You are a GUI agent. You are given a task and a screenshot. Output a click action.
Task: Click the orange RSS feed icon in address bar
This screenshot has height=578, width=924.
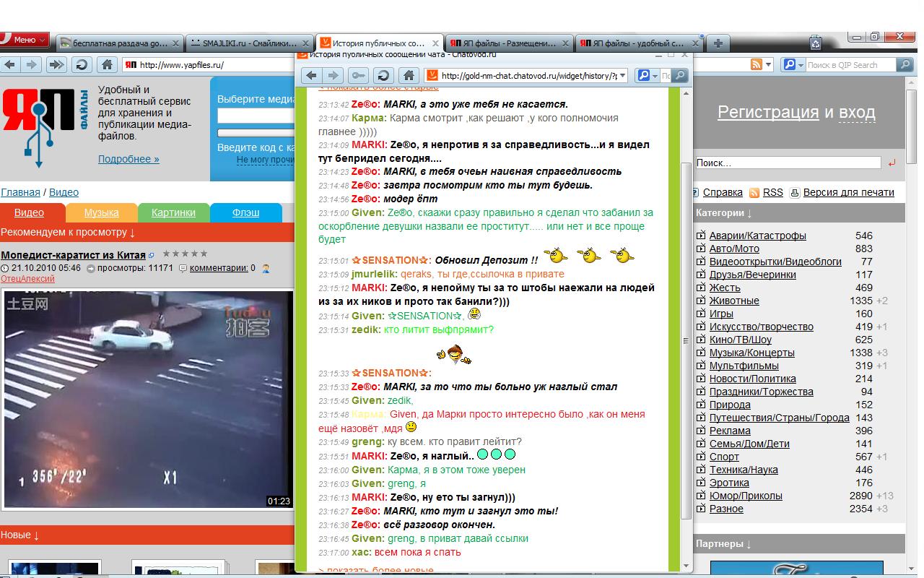point(756,65)
